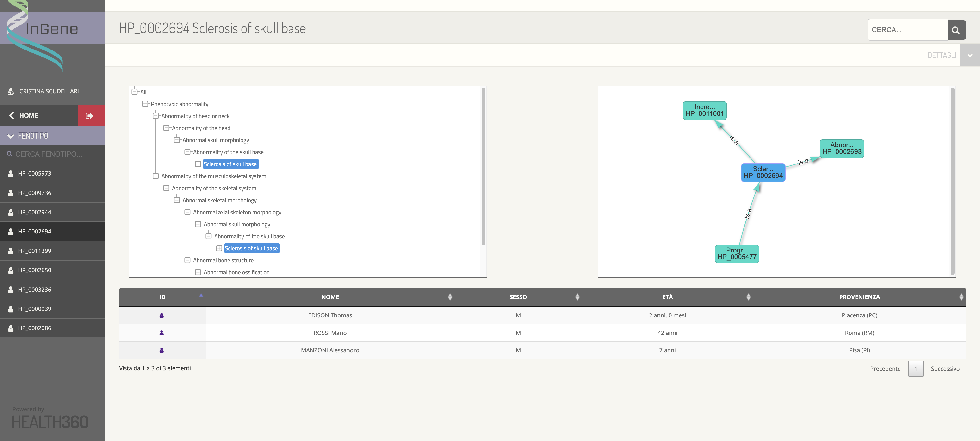Click the red logout icon
Screen dimensions: 980x441
pos(90,116)
